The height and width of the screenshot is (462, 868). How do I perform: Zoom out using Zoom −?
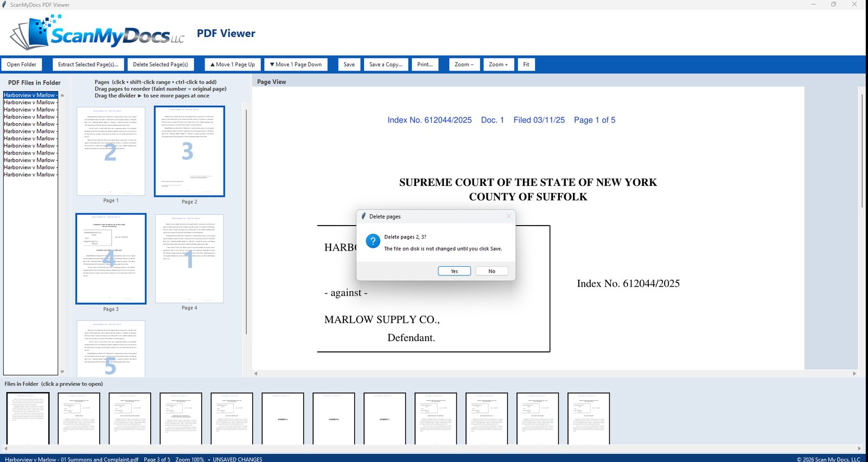coord(464,65)
